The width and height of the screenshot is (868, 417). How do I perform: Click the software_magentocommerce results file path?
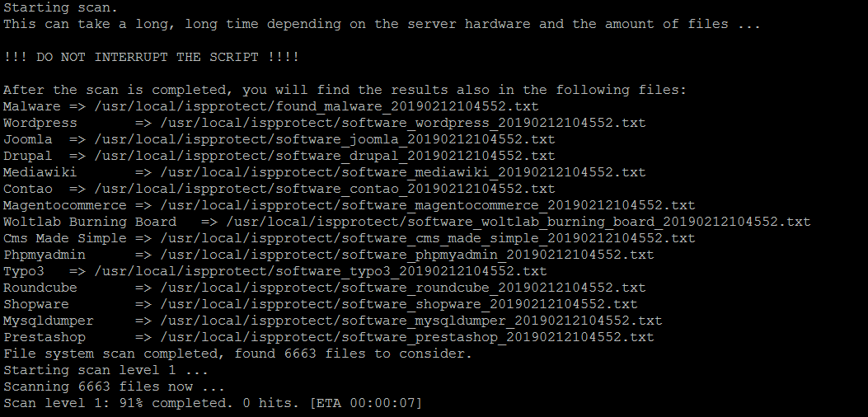tap(428, 205)
